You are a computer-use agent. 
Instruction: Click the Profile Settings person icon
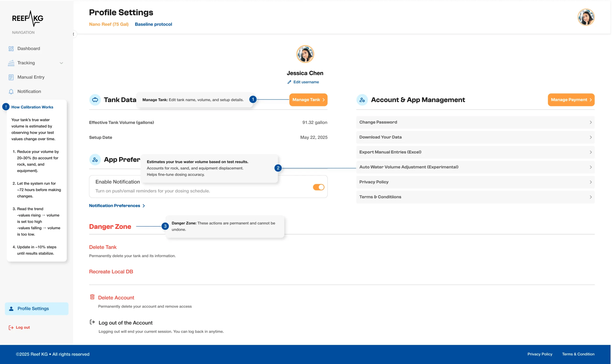pos(11,309)
